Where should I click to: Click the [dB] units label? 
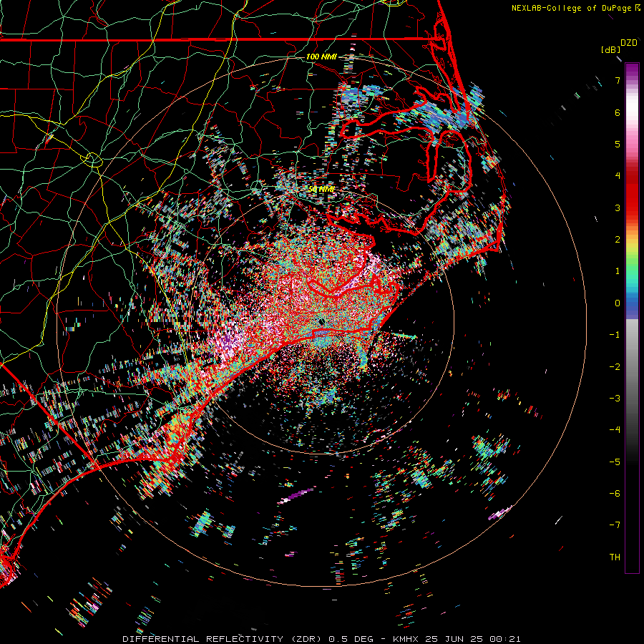tap(610, 49)
